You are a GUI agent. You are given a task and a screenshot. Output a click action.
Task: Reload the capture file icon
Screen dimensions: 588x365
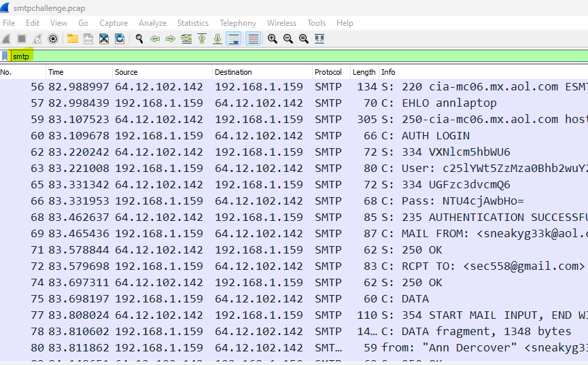(120, 39)
